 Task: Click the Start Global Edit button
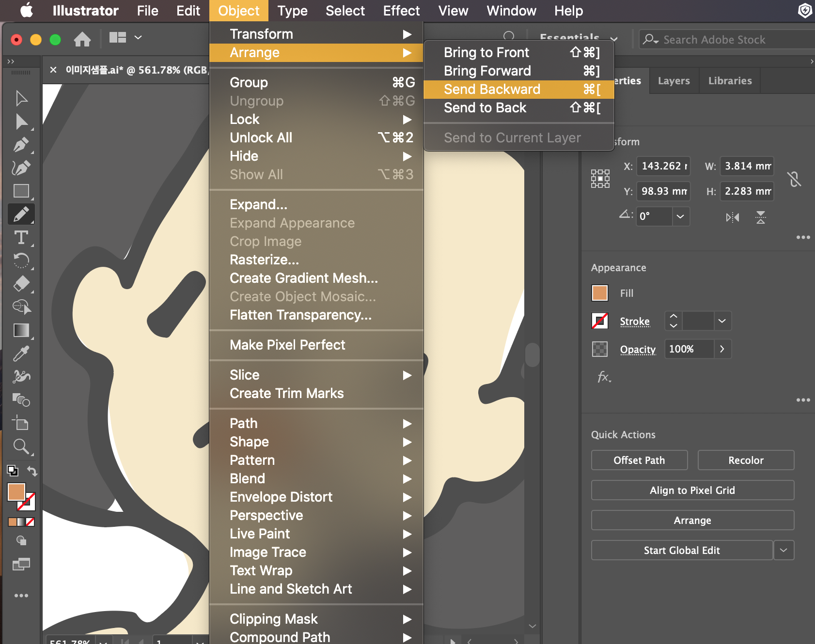(x=682, y=550)
